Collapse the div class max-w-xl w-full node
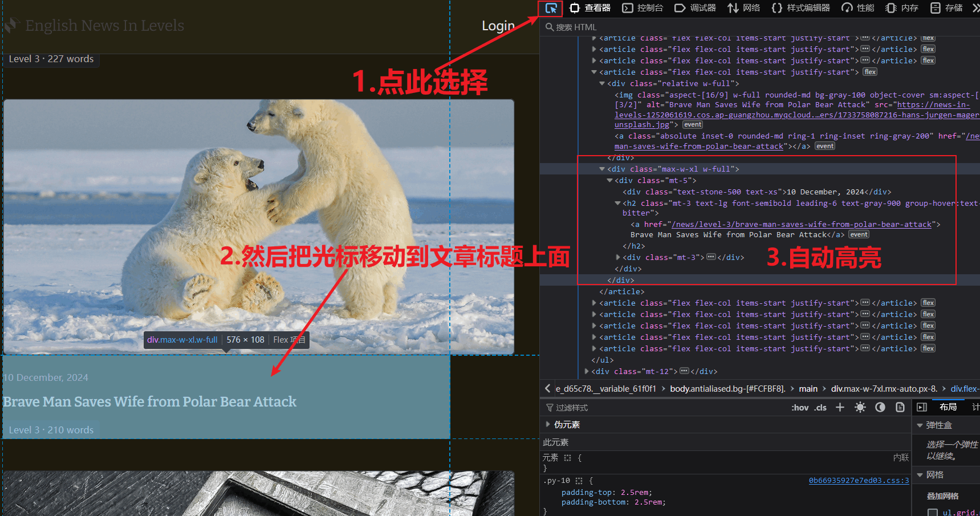This screenshot has height=516, width=980. [602, 169]
